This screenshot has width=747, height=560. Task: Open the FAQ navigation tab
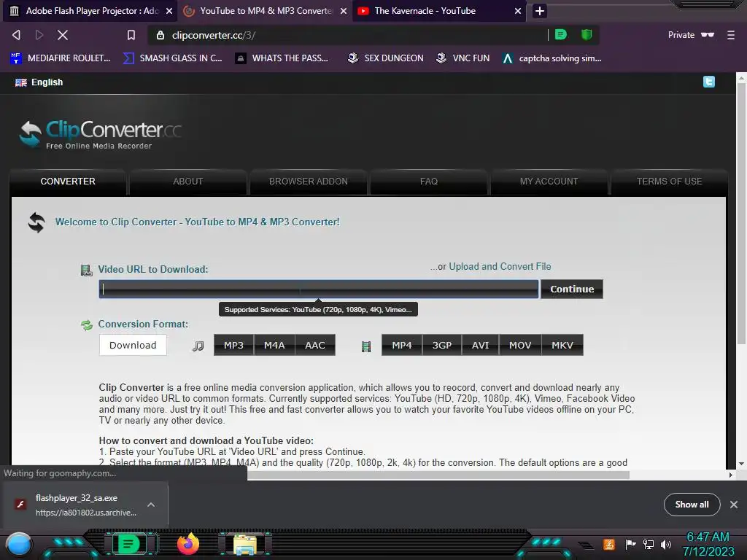429,182
